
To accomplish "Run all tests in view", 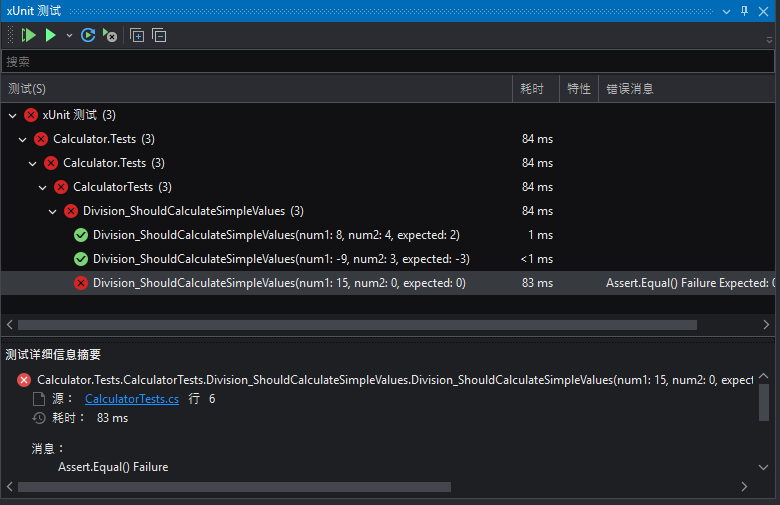I will [x=28, y=35].
